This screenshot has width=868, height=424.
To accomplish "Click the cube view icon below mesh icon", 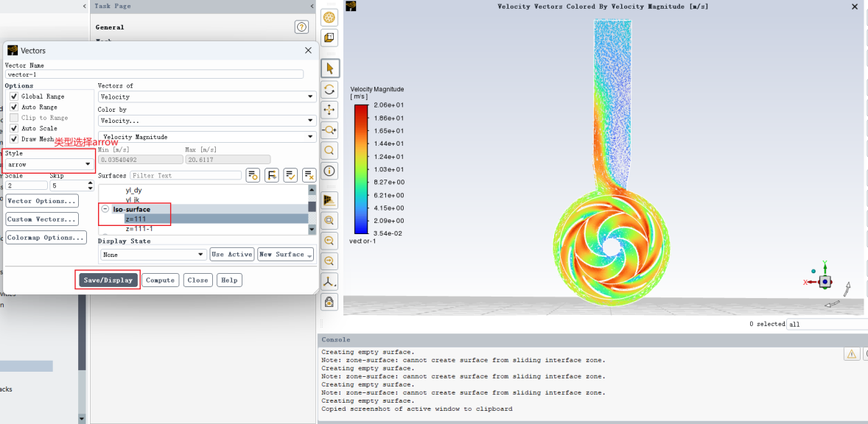I will click(329, 38).
